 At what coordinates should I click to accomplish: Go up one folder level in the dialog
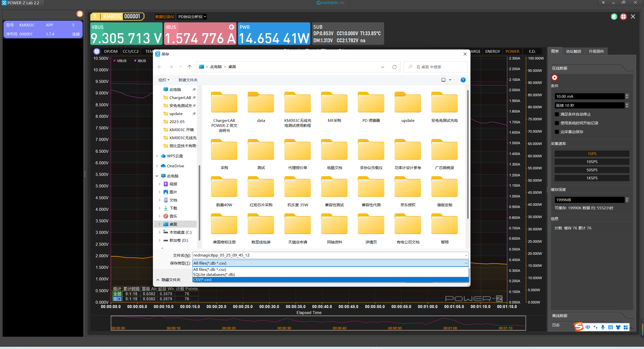(x=189, y=67)
